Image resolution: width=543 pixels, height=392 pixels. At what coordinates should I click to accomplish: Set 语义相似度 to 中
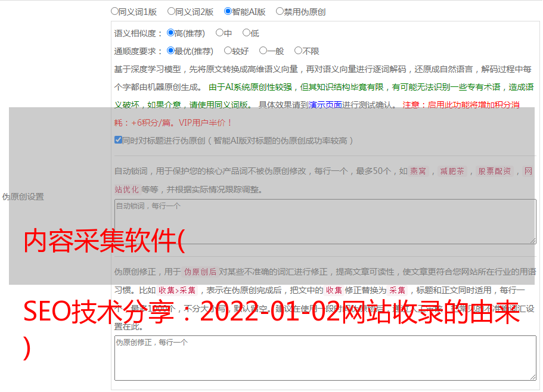point(219,33)
